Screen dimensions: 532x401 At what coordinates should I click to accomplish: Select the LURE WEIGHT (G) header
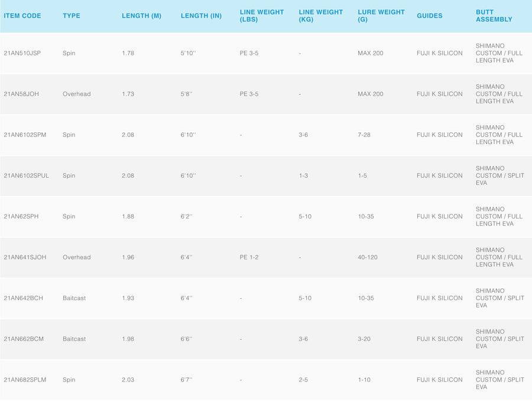tap(381, 16)
